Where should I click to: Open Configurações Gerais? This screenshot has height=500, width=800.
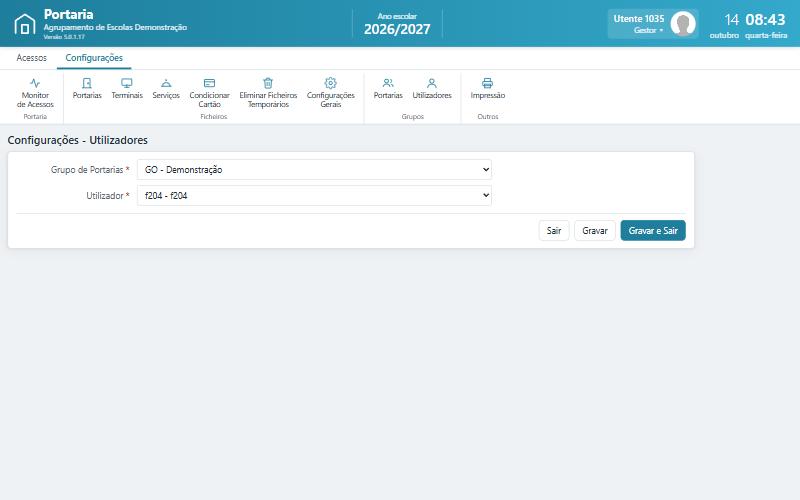tap(331, 93)
